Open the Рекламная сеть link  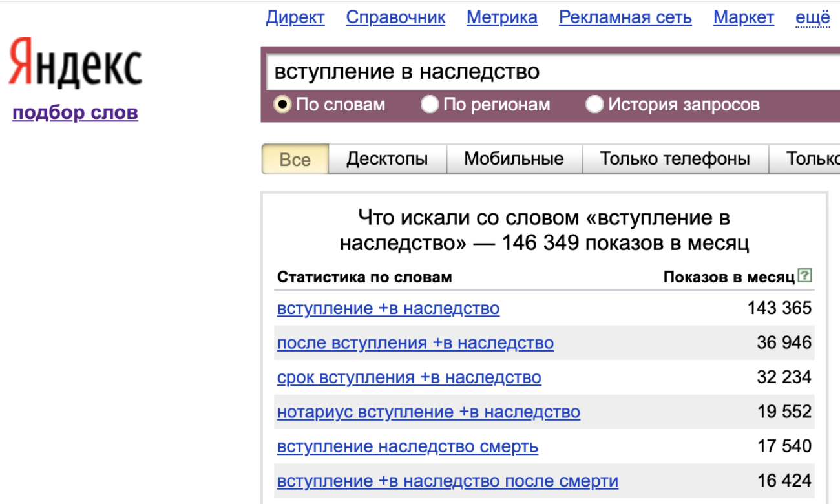pyautogui.click(x=625, y=17)
